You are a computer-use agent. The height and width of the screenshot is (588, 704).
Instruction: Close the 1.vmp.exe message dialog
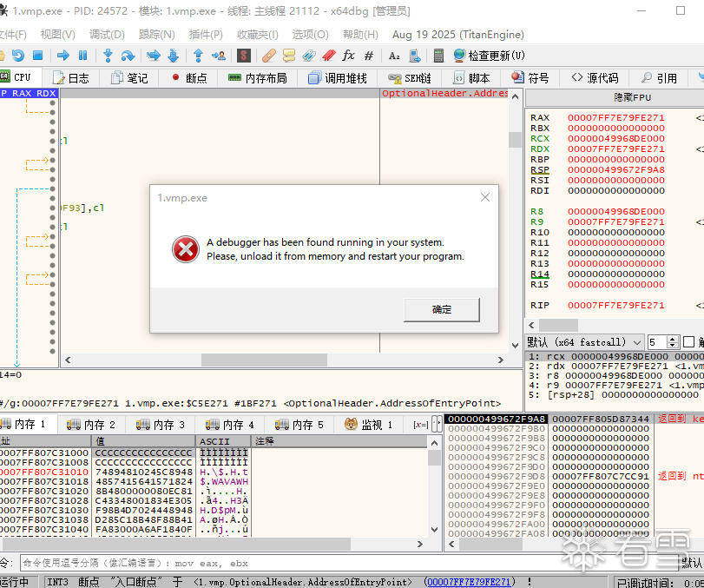(x=485, y=197)
